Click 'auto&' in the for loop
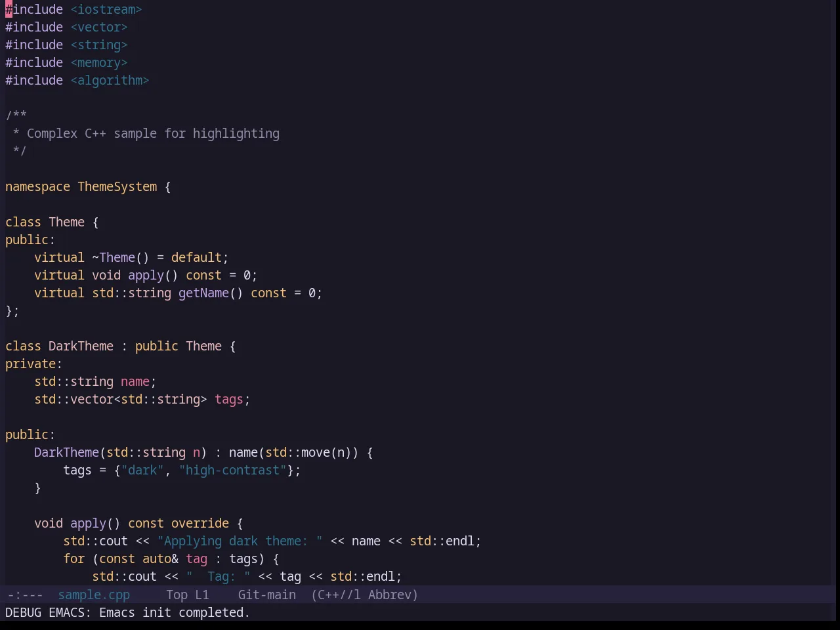Viewport: 840px width, 630px height. click(160, 558)
